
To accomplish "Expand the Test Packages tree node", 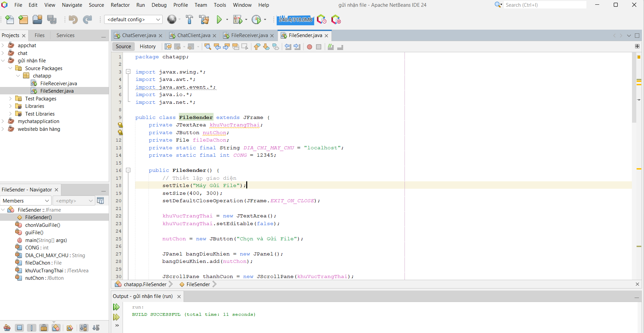I will (x=10, y=99).
